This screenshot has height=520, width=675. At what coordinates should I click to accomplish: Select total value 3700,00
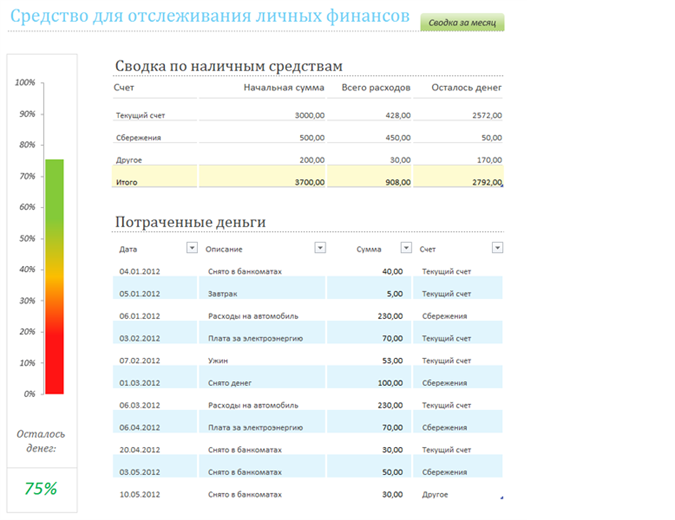310,183
